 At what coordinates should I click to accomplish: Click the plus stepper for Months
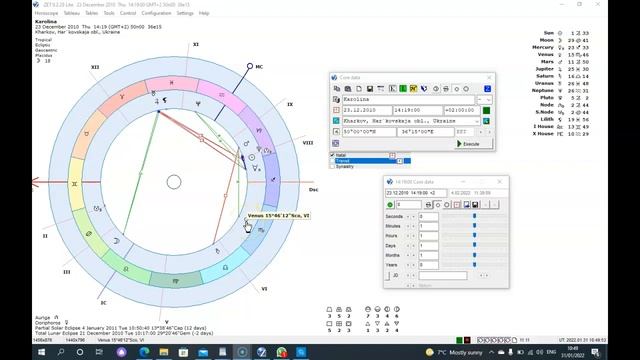(413, 256)
